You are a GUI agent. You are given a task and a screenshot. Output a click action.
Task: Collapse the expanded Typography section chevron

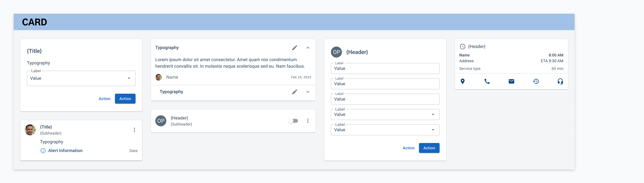[308, 48]
